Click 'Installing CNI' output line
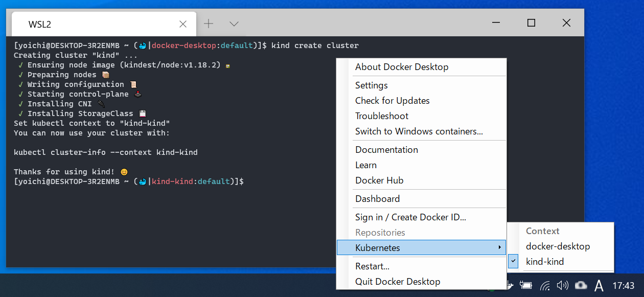The image size is (644, 297). 62,104
